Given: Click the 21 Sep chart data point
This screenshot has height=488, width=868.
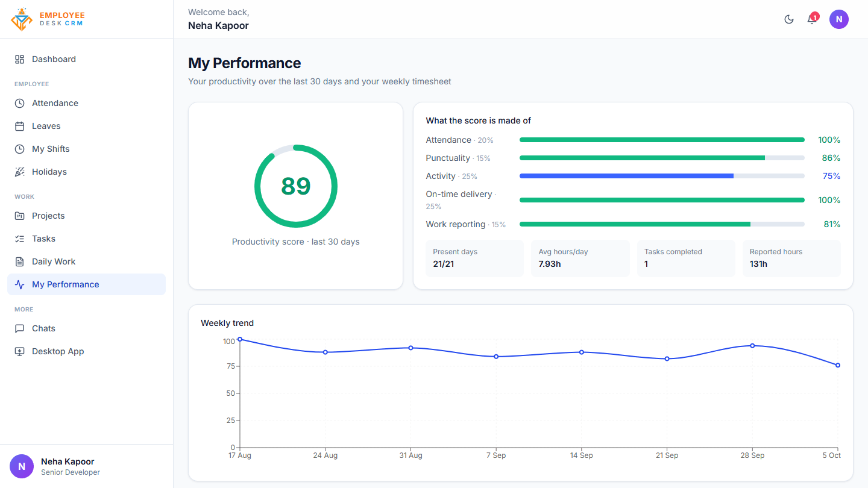Looking at the screenshot, I should coord(667,359).
